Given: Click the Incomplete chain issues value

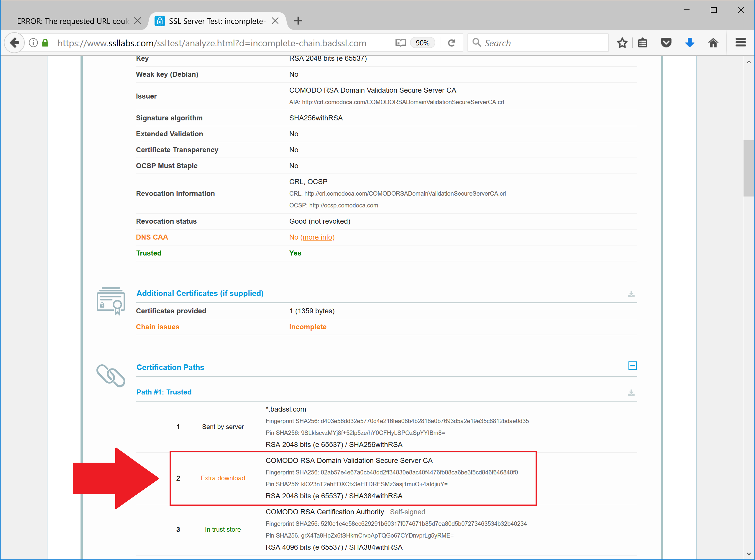Looking at the screenshot, I should coord(308,327).
